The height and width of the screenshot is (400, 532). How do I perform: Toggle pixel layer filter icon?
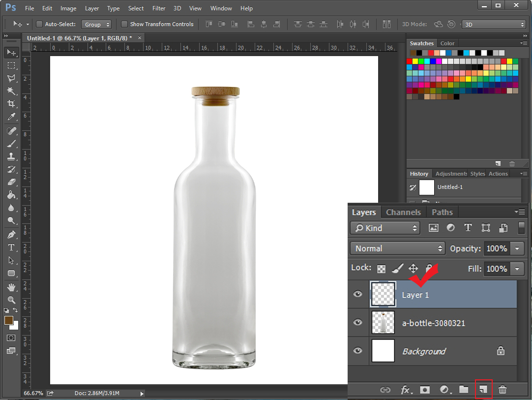(434, 228)
